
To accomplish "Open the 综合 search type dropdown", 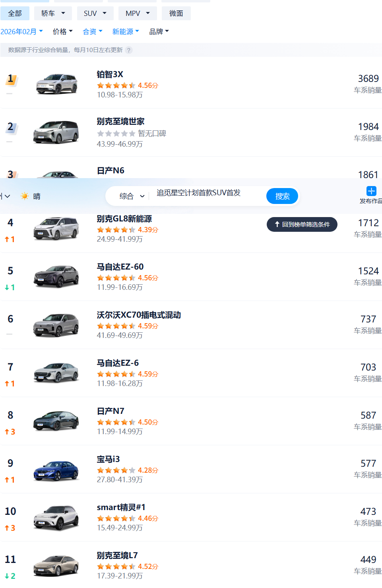I will tap(132, 196).
